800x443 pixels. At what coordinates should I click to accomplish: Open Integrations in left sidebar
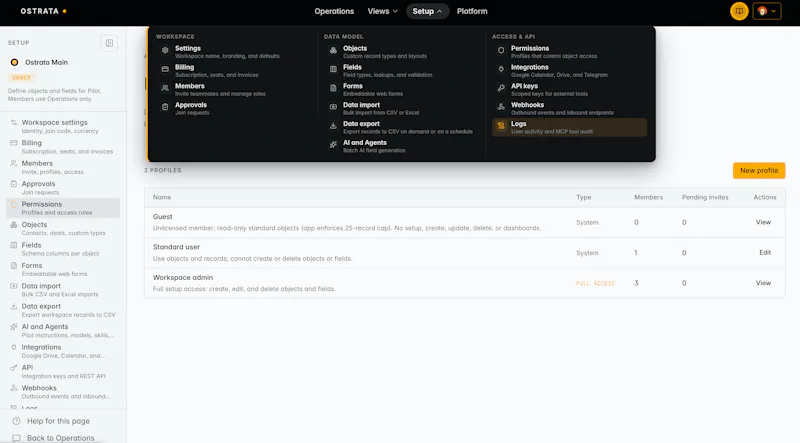click(x=63, y=351)
